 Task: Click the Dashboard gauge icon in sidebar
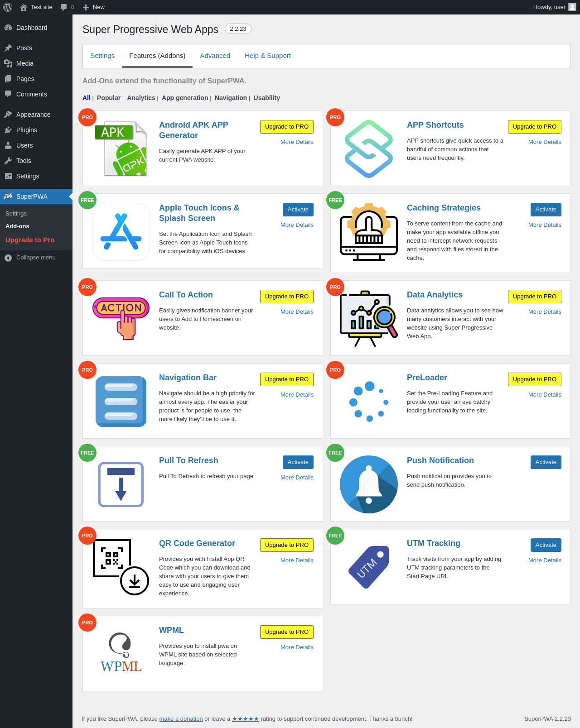coord(8,28)
